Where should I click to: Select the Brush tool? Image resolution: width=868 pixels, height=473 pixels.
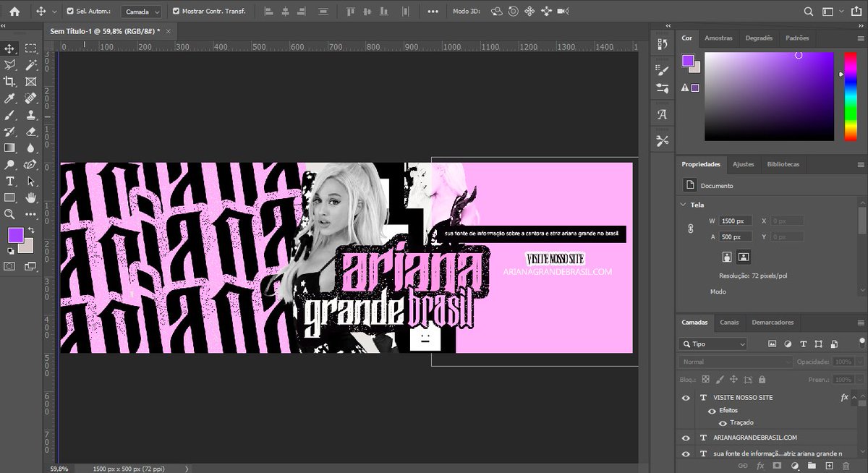pos(9,115)
